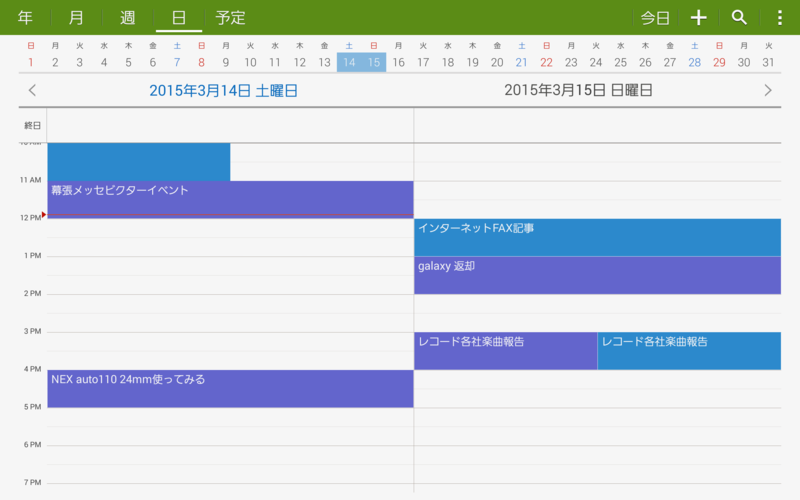The width and height of the screenshot is (800, 500).
Task: Select Saturday 21 in date strip
Action: point(521,62)
